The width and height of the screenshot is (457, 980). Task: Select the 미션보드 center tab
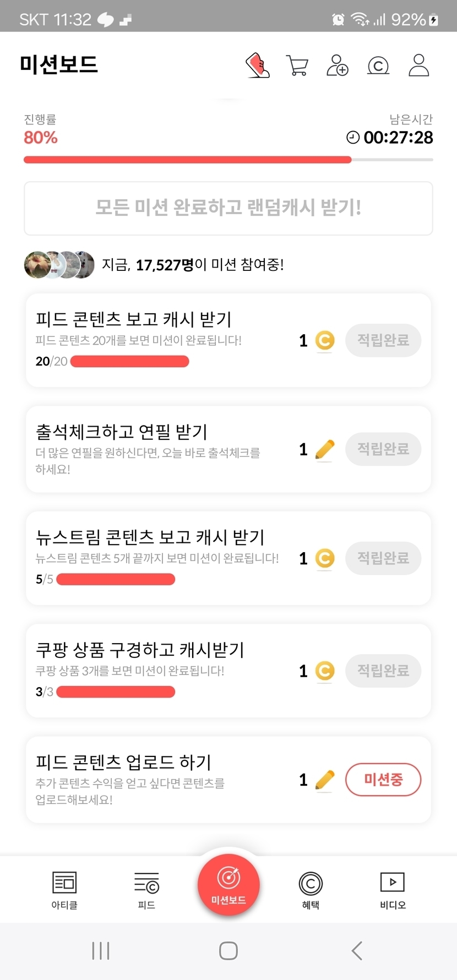pyautogui.click(x=228, y=885)
